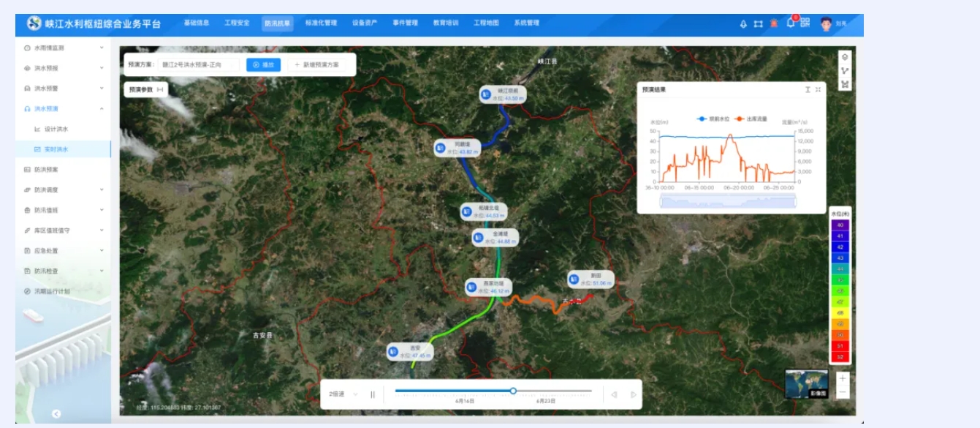
Task: Maximize the 预演结果 chart panel
Action: 818,89
